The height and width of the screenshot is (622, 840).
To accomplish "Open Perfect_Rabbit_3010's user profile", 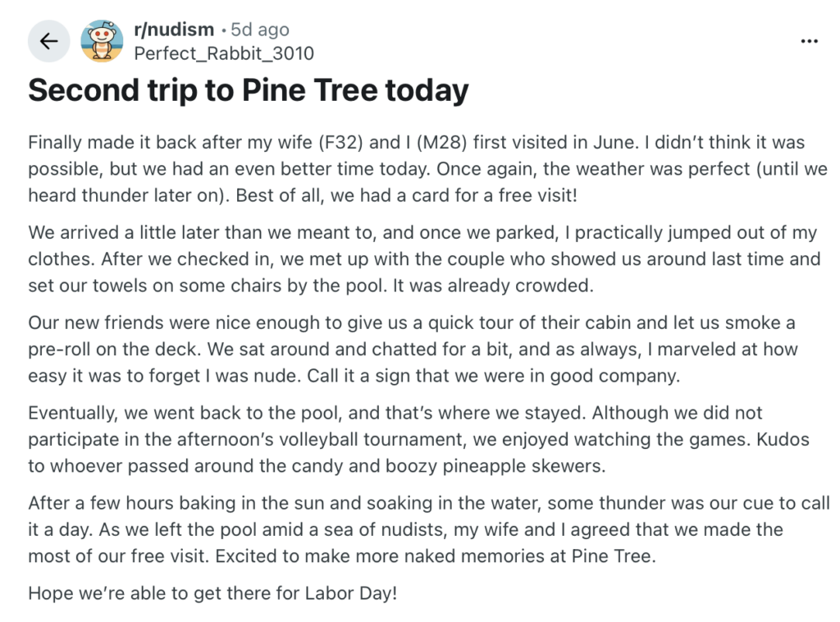I will (x=224, y=53).
